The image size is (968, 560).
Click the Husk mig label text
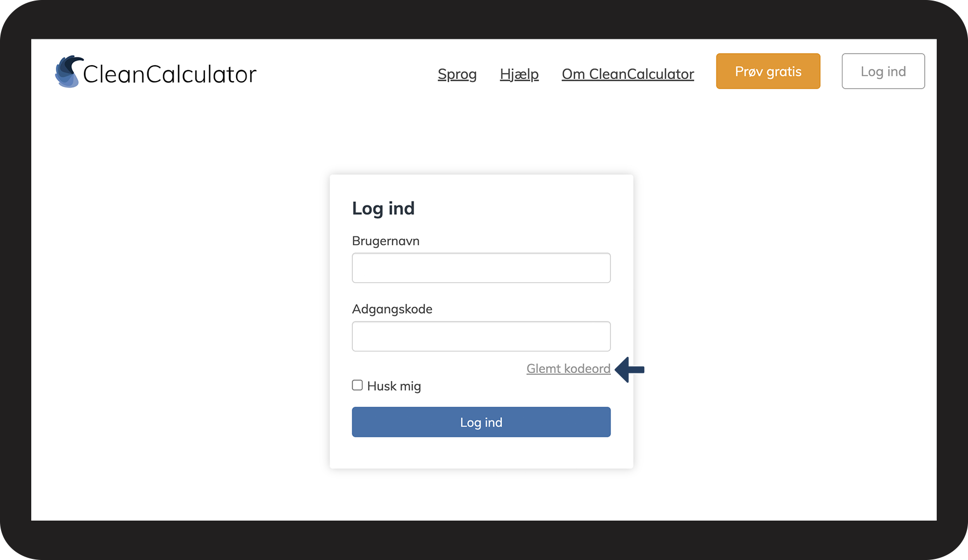[394, 386]
